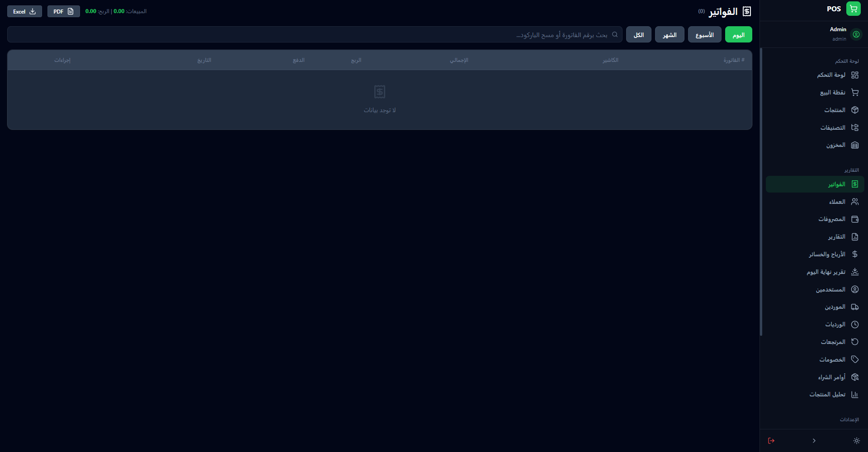Open الأرباح والخسائر report
868x452 pixels.
click(x=815, y=254)
